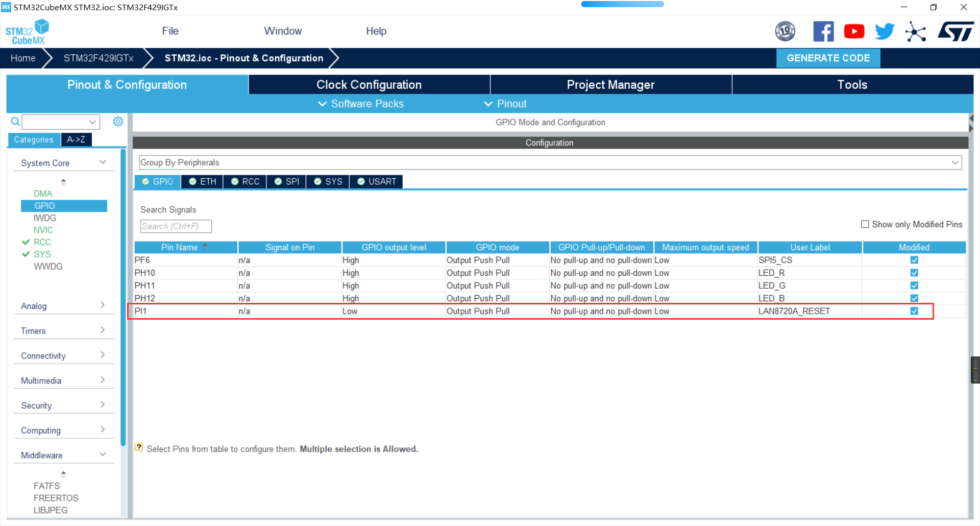Viewport: 980px width, 526px height.
Task: Select FREERTOS under Middleware
Action: point(56,498)
